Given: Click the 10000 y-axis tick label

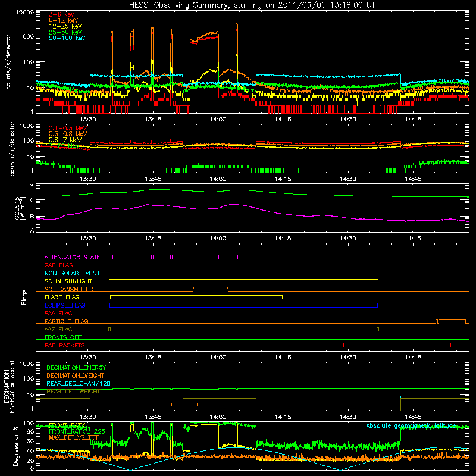Looking at the screenshot, I should pyautogui.click(x=25, y=12).
